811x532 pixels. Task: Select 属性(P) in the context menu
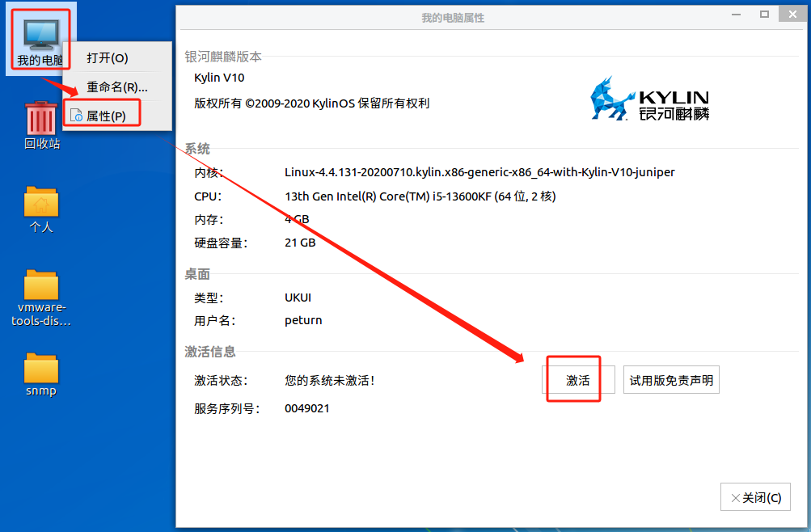(106, 116)
